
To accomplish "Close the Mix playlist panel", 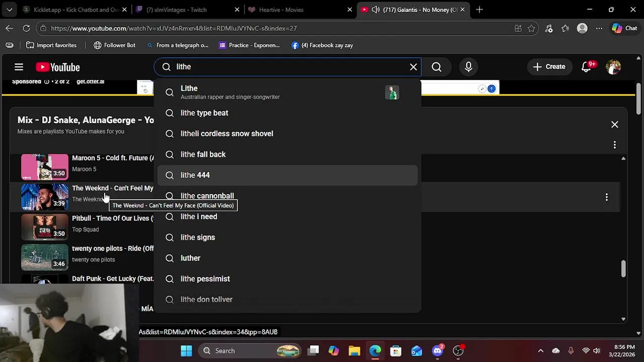I will click(x=615, y=125).
